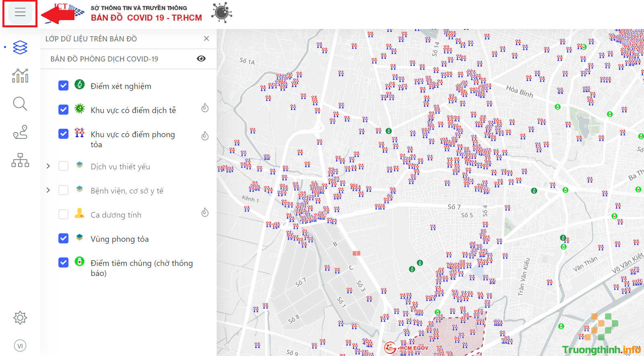
Task: Enable the Dịch vụ thiết yếu layer
Action: point(63,166)
